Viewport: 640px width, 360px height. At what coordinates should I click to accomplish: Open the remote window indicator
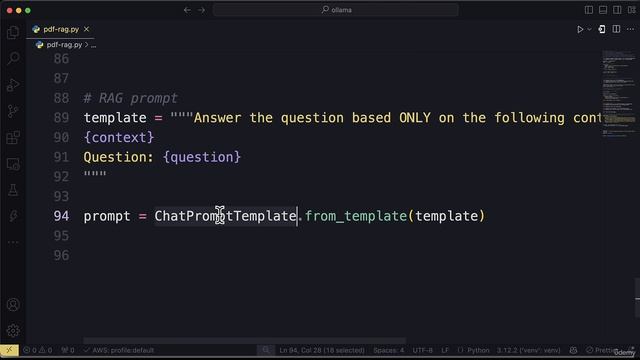point(9,350)
